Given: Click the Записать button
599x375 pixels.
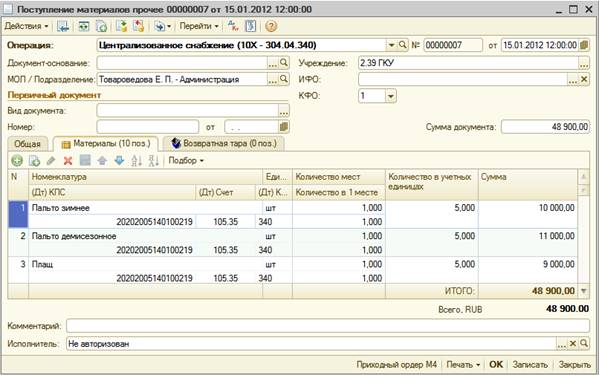Looking at the screenshot, I should (530, 365).
